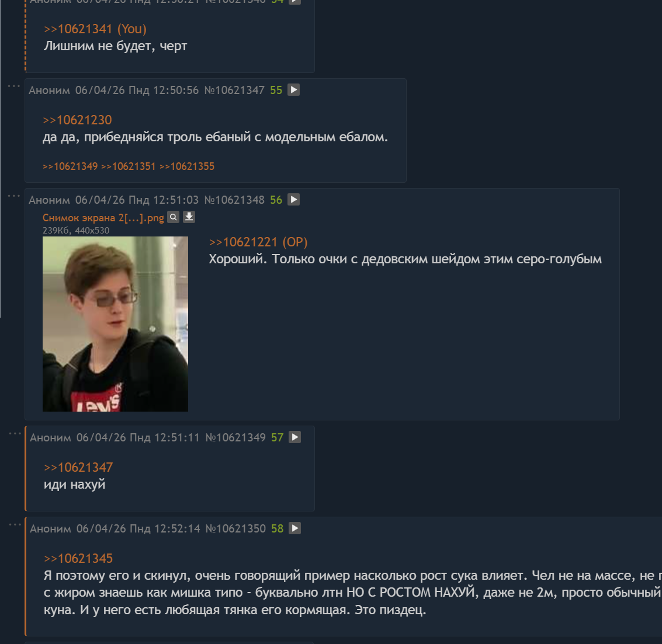
Task: Click post number №10621350 to quote it
Action: [x=235, y=529]
